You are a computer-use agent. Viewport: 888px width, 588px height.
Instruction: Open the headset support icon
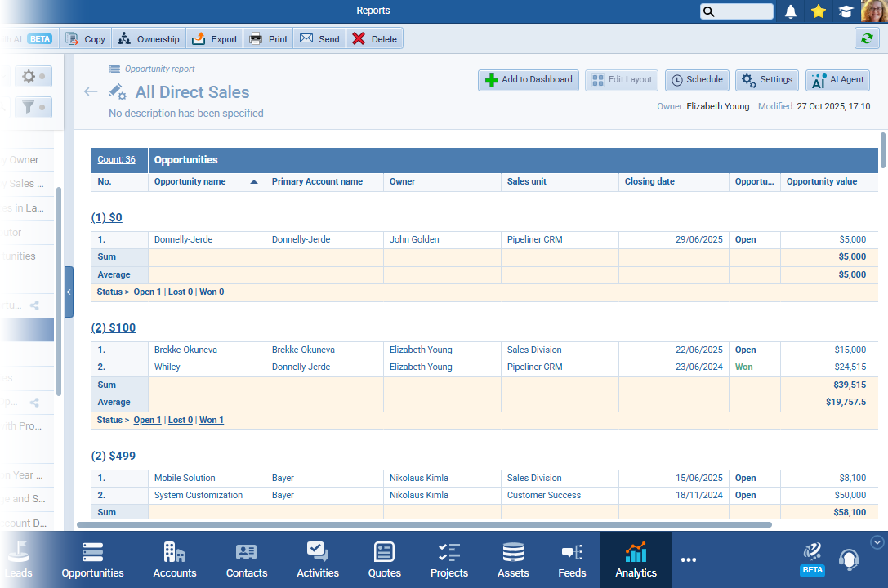pyautogui.click(x=849, y=559)
